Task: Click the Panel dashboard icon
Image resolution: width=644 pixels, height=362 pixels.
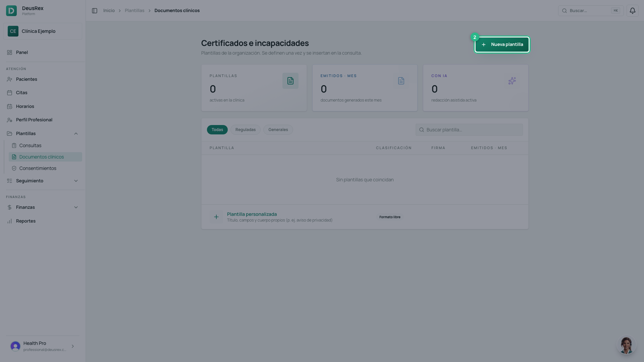Action: point(9,53)
